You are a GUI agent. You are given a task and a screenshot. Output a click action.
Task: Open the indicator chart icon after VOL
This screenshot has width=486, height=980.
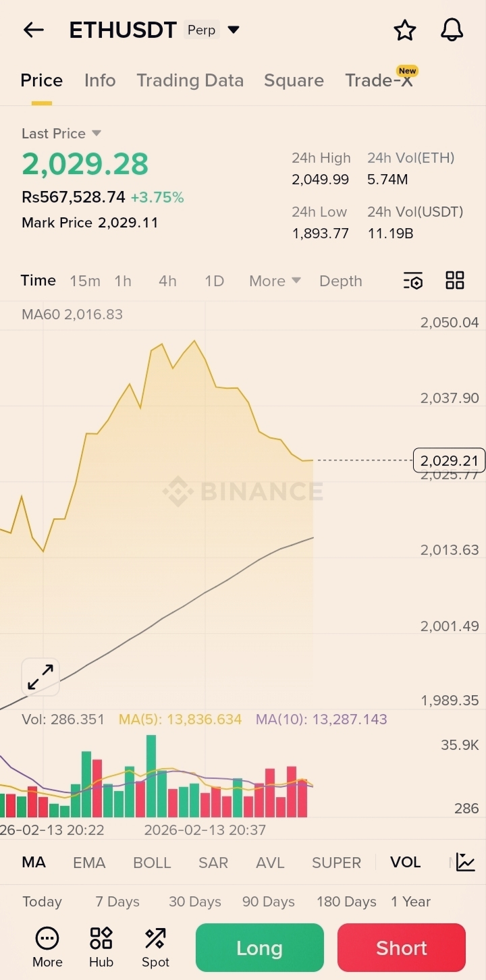(466, 862)
